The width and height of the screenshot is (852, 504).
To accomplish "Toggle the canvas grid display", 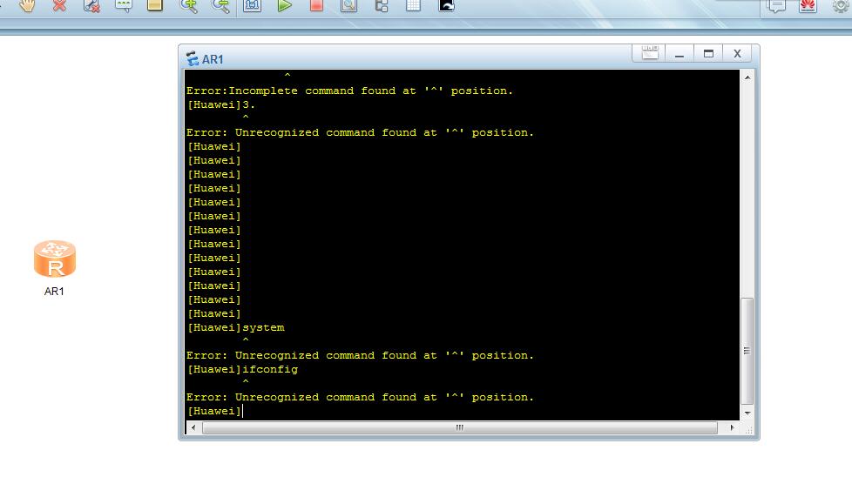I will pos(414,6).
